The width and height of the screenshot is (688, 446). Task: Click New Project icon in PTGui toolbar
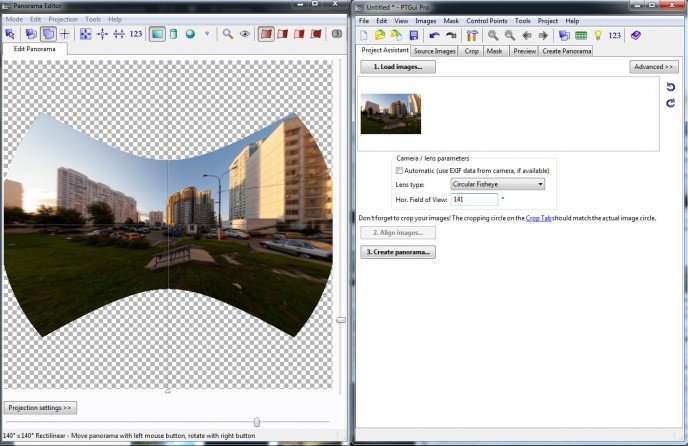tap(364, 36)
